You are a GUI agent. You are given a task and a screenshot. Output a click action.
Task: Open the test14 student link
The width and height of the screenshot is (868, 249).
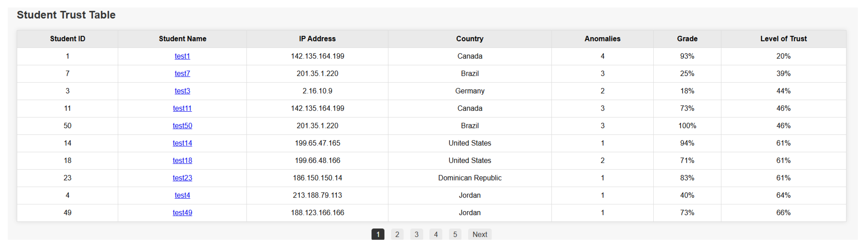click(x=182, y=143)
